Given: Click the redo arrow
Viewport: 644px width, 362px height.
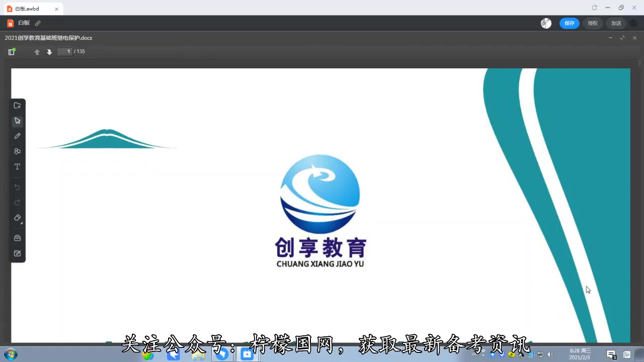Looking at the screenshot, I should point(17,202).
